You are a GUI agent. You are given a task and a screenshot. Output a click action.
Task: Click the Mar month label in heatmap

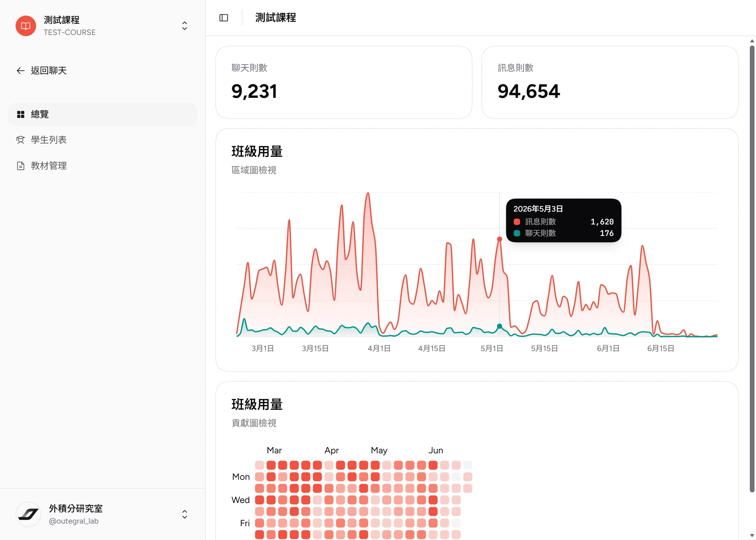coord(274,451)
